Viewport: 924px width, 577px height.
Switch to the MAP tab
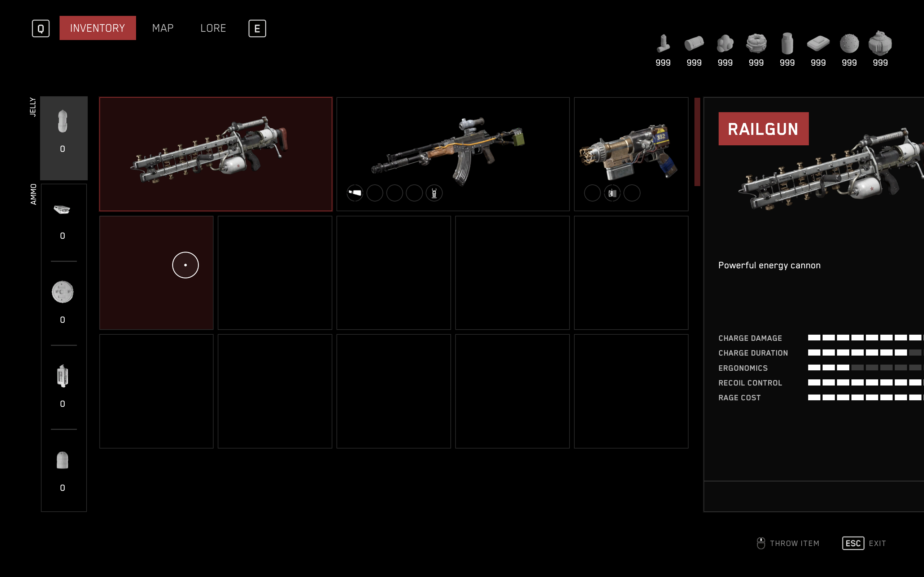pos(163,28)
